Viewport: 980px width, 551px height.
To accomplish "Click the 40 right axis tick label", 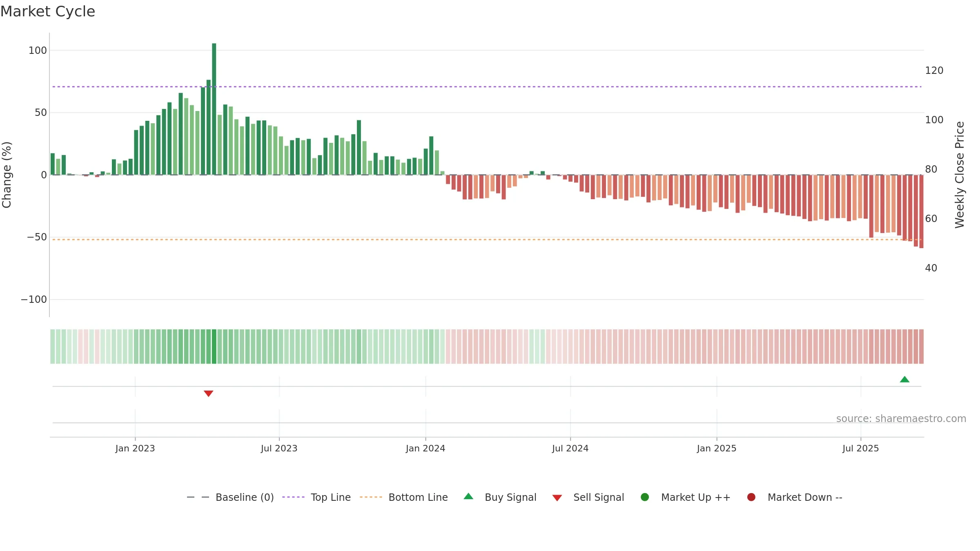I will (931, 268).
